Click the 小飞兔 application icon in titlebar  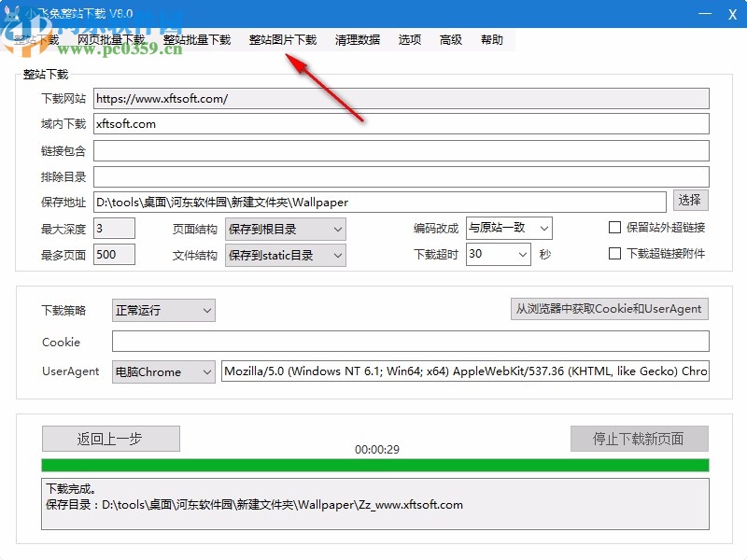click(x=11, y=12)
